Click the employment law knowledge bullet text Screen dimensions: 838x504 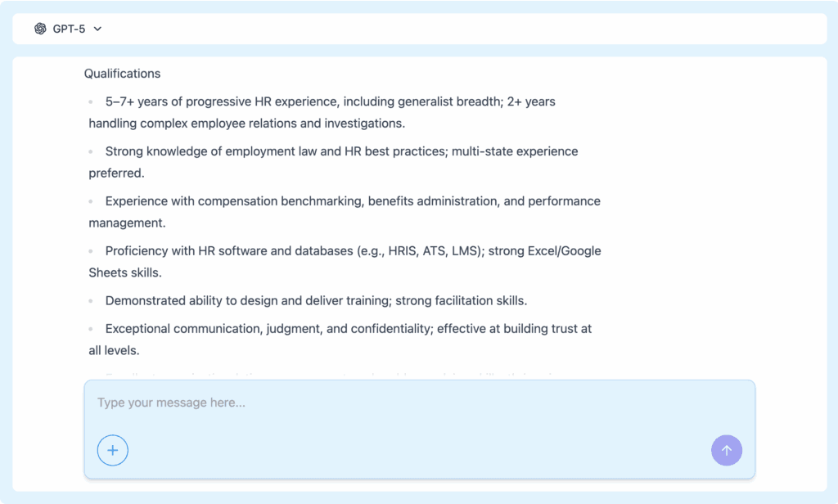[341, 151]
